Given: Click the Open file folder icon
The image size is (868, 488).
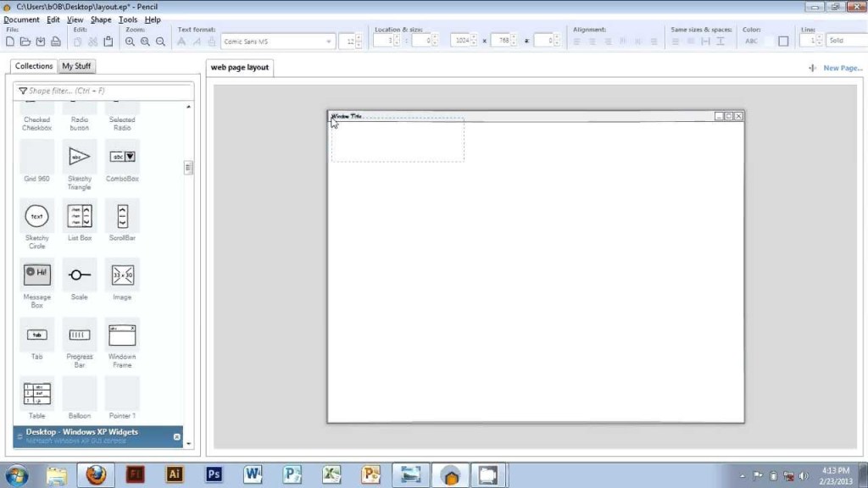Looking at the screenshot, I should tap(25, 42).
